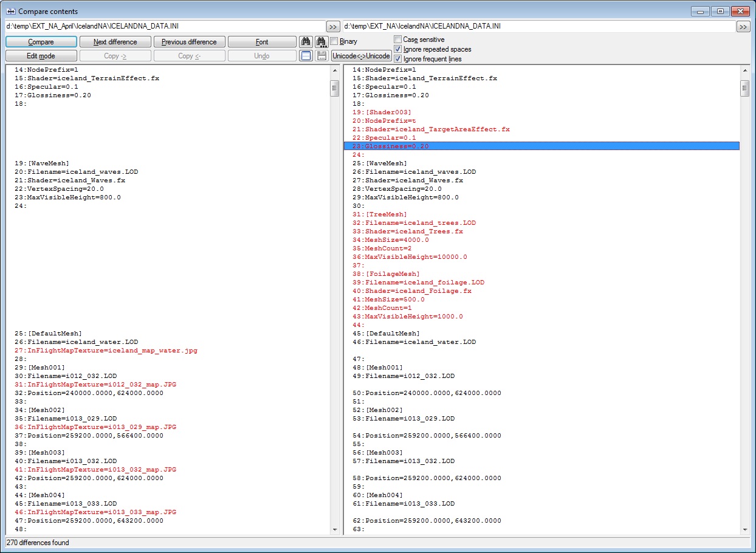Click line '19:[WaveMesh]' in left pane

(42, 163)
